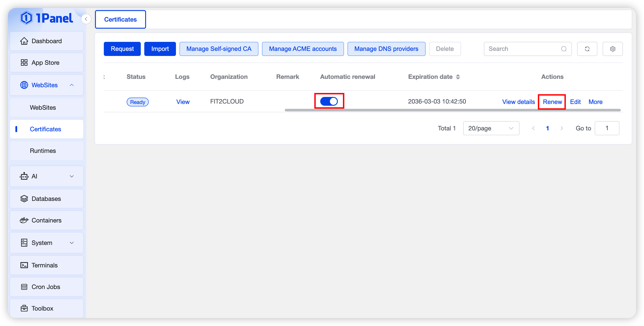
Task: Click Manage ACME accounts button
Action: [302, 49]
